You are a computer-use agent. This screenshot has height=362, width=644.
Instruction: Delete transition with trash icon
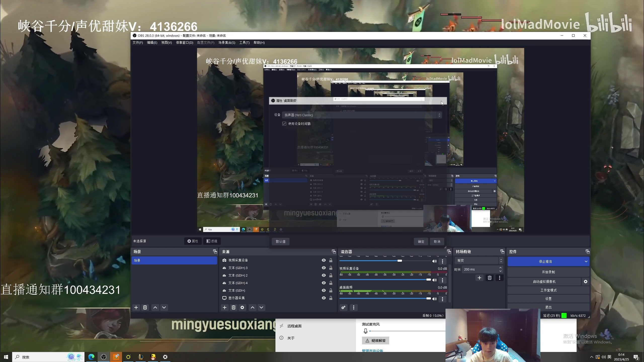pyautogui.click(x=490, y=278)
